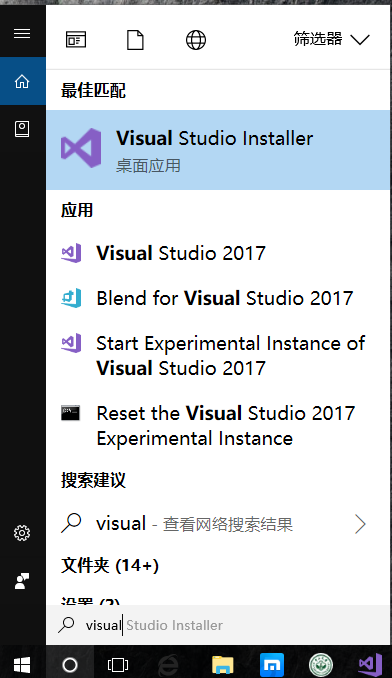Click the search text box containing visual
Image resolution: width=392 pixels, height=678 pixels.
pyautogui.click(x=218, y=625)
